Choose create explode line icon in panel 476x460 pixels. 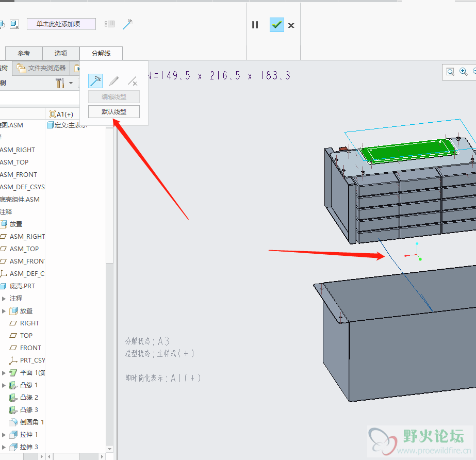95,81
